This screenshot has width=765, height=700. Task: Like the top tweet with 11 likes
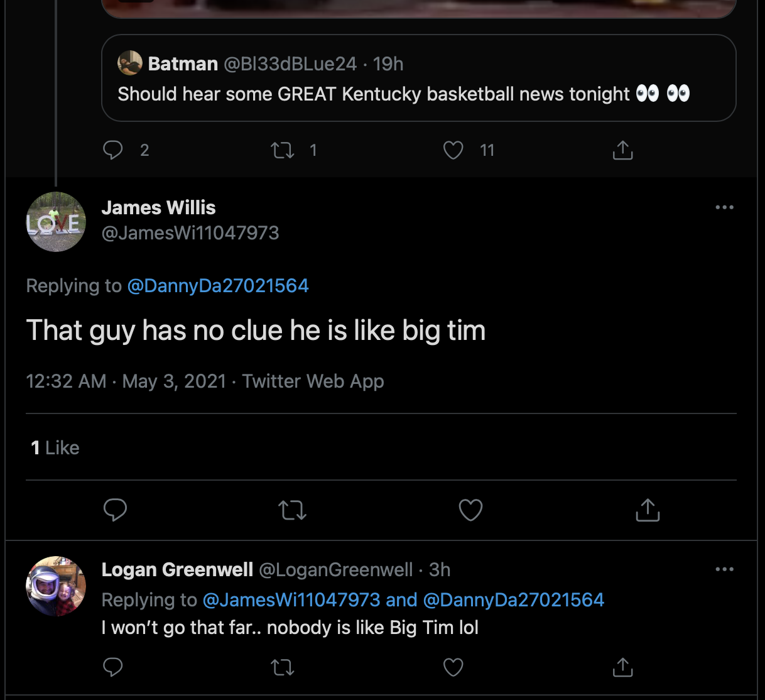[x=453, y=150]
